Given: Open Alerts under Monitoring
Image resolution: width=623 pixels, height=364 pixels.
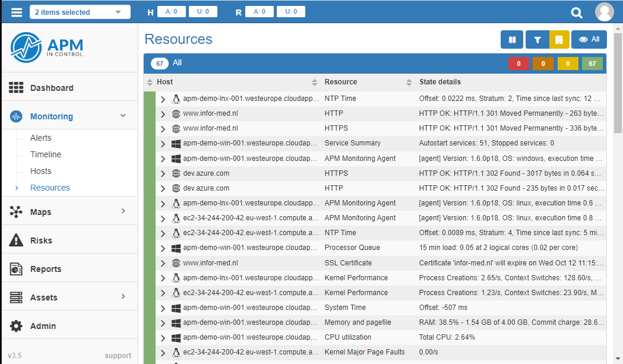Looking at the screenshot, I should coord(41,138).
